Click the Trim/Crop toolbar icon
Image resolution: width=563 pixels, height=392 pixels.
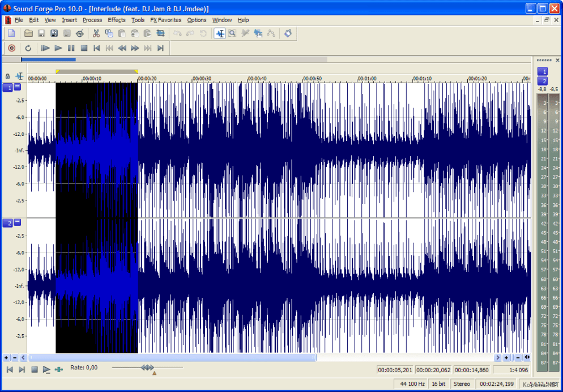[161, 33]
